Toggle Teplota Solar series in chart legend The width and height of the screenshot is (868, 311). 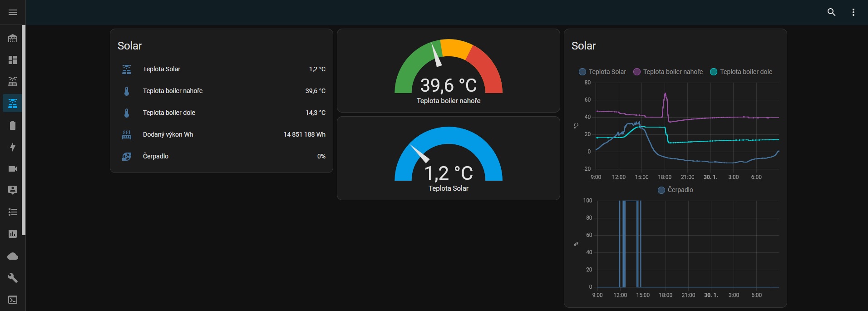[602, 72]
